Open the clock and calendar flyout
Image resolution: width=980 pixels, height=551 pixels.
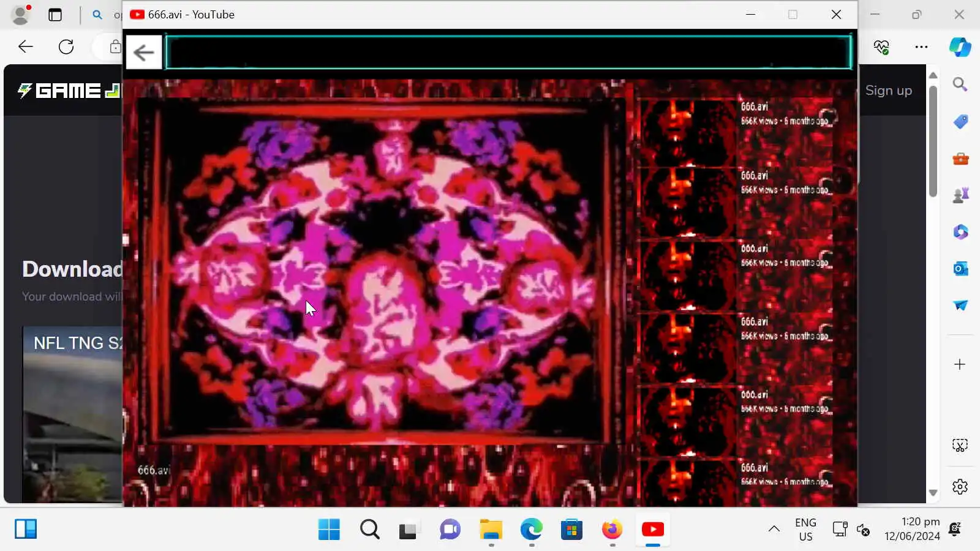pyautogui.click(x=912, y=529)
